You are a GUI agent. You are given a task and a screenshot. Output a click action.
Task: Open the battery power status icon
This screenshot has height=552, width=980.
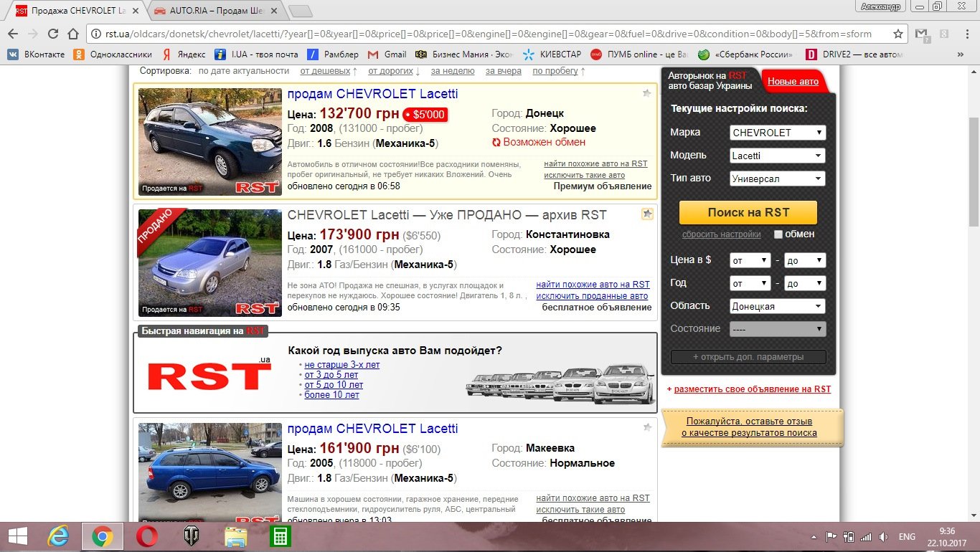(849, 536)
